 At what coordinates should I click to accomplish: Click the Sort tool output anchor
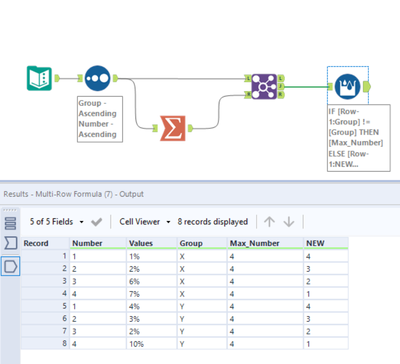click(x=115, y=78)
